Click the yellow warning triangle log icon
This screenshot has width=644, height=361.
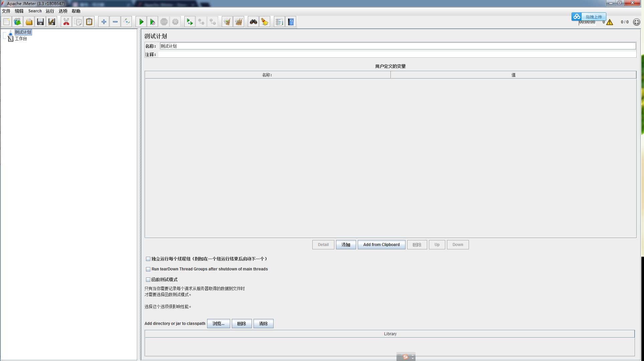(610, 22)
